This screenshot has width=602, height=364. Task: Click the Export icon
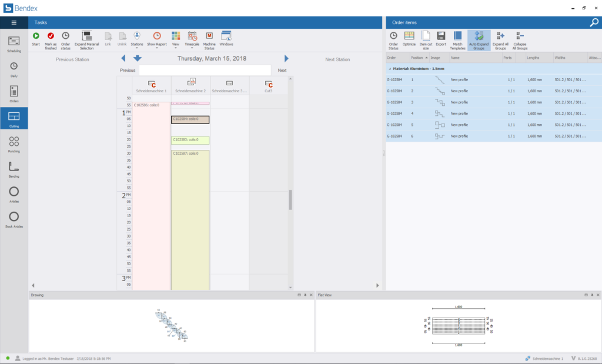(x=441, y=36)
